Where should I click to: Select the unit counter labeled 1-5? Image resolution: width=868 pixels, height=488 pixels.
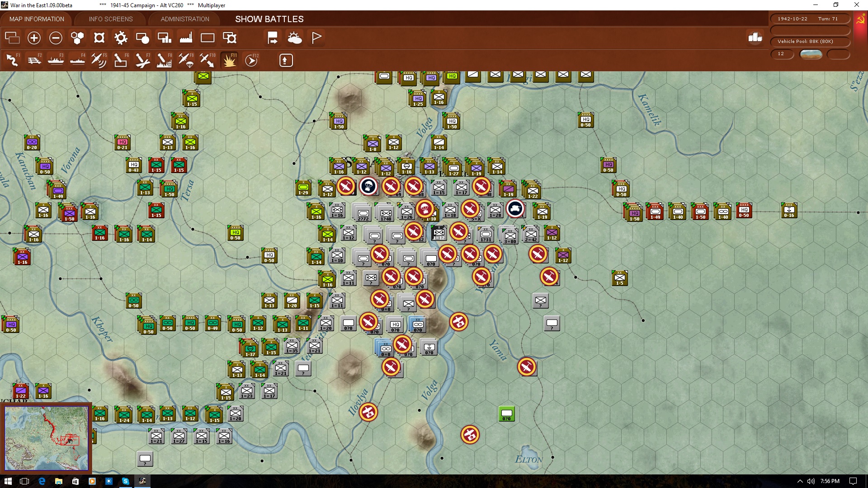pos(620,278)
